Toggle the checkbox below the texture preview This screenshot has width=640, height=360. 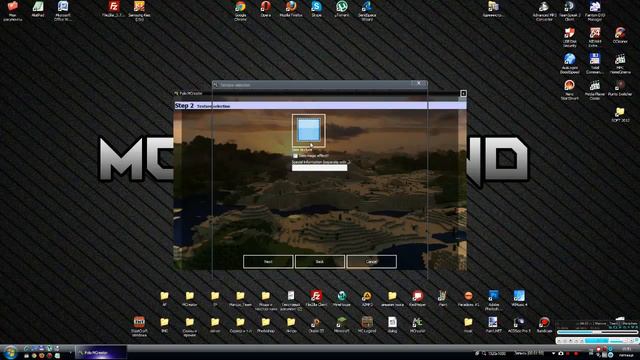coord(295,156)
